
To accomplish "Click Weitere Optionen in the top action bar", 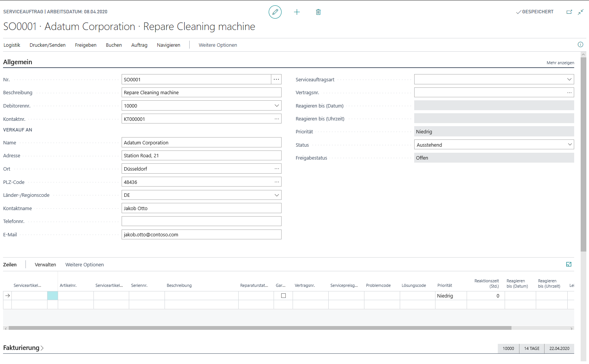I will tap(218, 45).
